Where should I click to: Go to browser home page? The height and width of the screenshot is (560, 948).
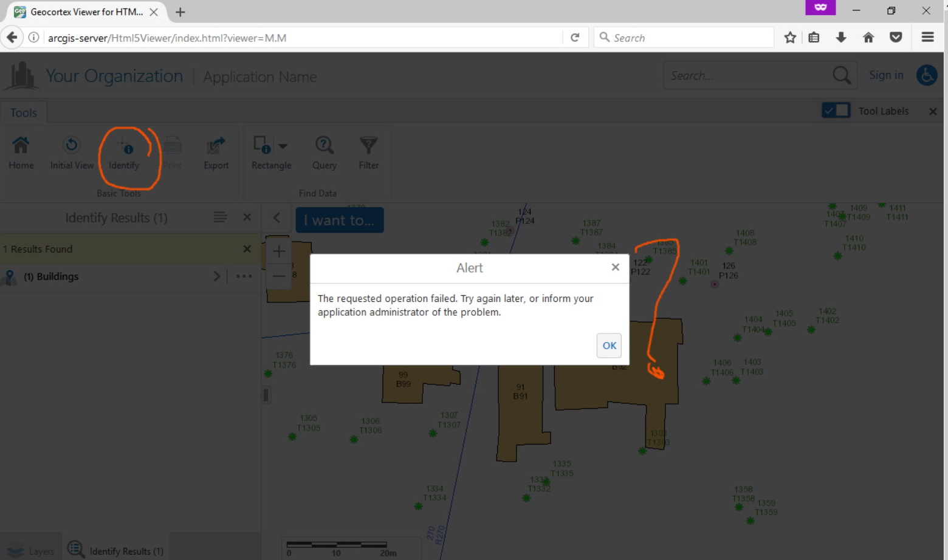(868, 38)
